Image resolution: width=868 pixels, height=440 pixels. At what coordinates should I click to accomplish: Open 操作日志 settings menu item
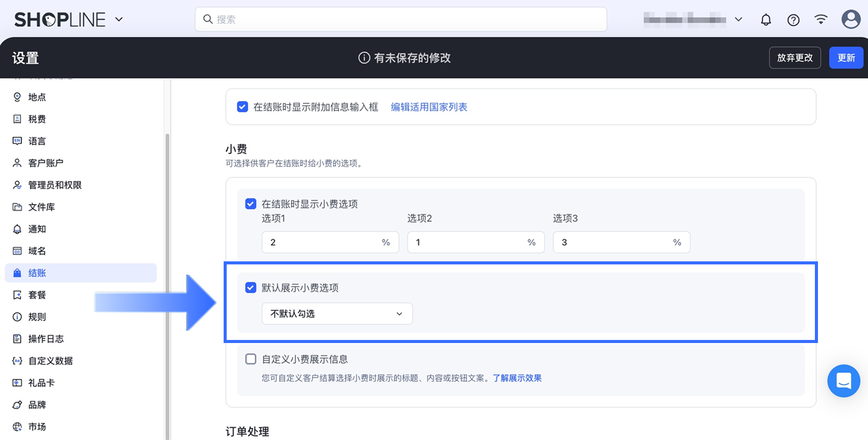81,338
